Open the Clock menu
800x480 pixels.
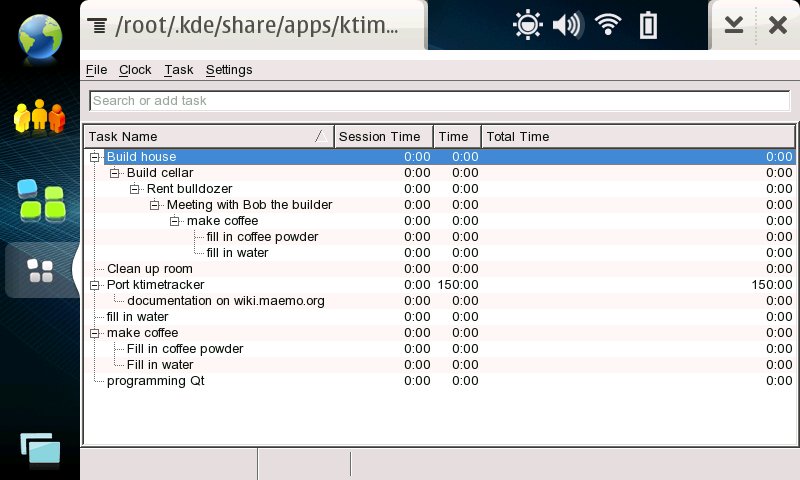click(x=135, y=70)
